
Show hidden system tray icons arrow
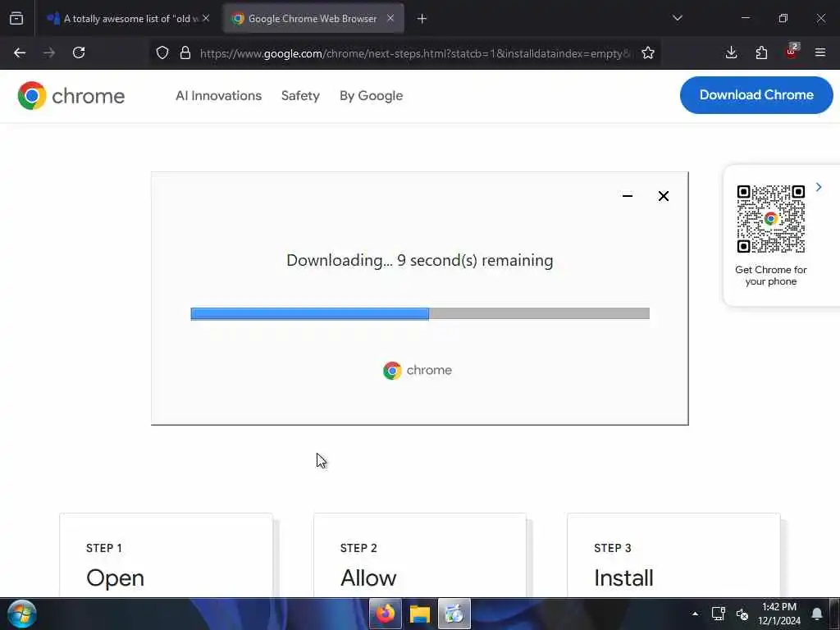(695, 614)
